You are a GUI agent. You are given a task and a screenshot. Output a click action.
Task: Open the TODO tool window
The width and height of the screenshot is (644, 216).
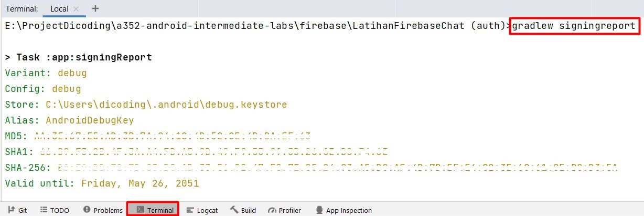[55, 210]
